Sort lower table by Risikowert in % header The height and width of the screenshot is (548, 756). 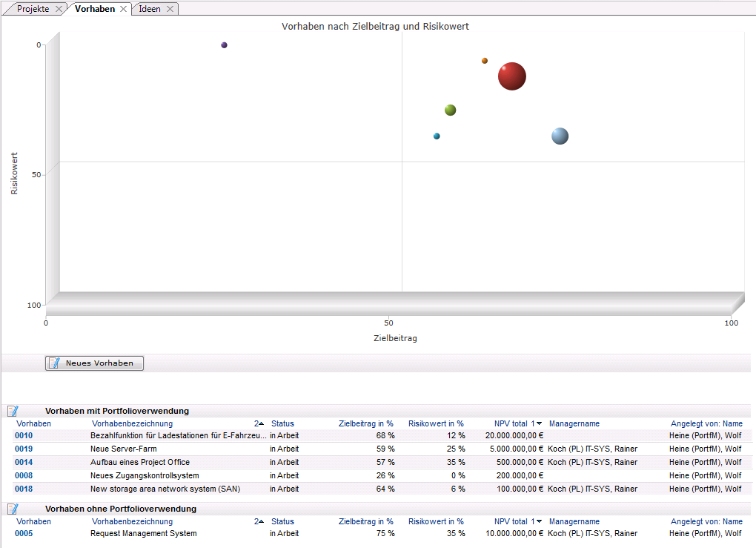(436, 521)
